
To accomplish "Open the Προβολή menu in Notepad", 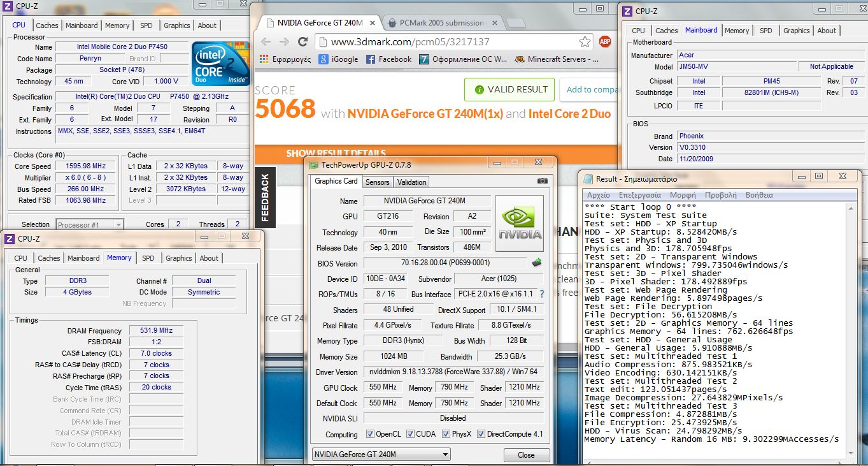I will tap(721, 195).
